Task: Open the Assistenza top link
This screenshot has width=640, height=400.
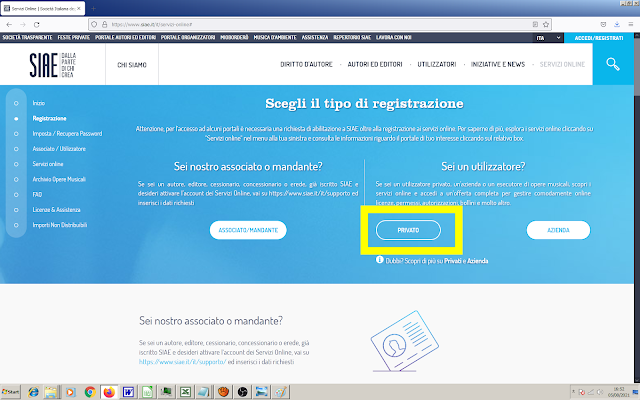Action: coord(315,38)
